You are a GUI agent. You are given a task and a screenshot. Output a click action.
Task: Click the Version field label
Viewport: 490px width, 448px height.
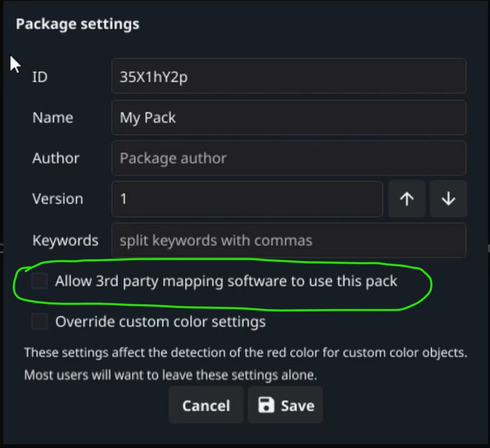click(58, 199)
